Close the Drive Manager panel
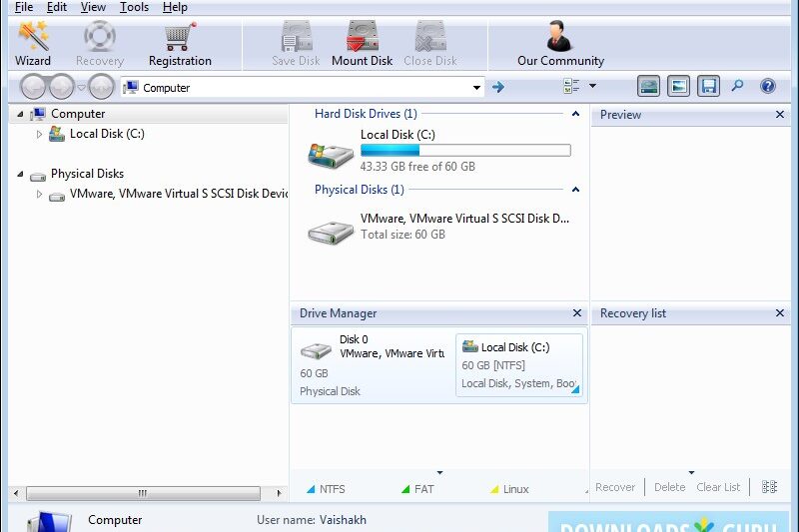 pyautogui.click(x=577, y=313)
